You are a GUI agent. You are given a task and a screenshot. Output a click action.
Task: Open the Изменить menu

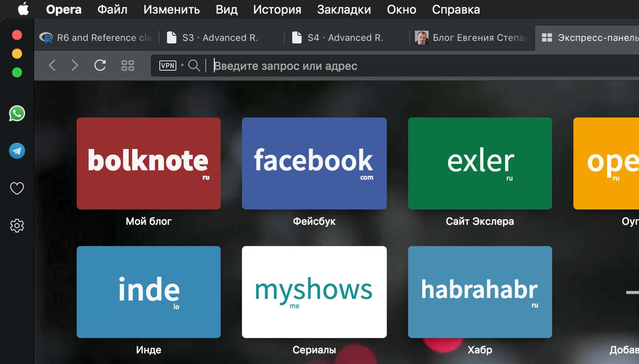[x=172, y=9]
